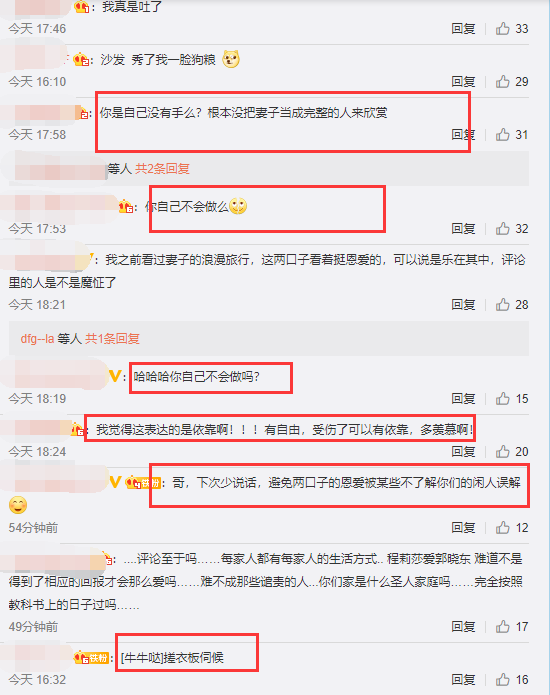Image resolution: width=550 pixels, height=695 pixels.
Task: Click thumbs-up on the 18:19 comment
Action: [x=503, y=398]
